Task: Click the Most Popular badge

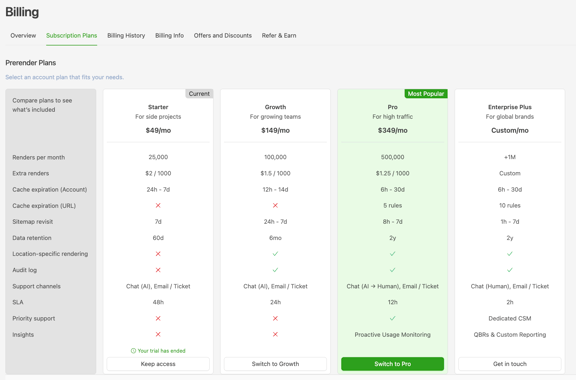Action: [426, 94]
